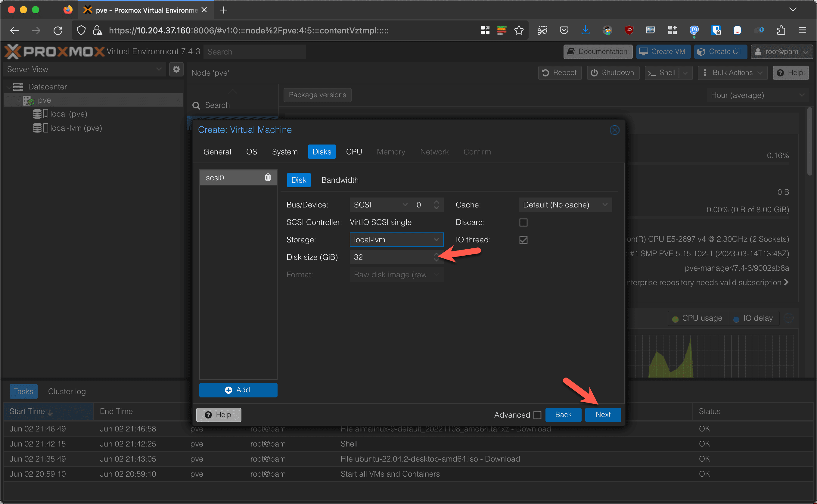Click the screenshot scissors extension icon
Viewport: 817px width, 504px height.
pos(542,30)
